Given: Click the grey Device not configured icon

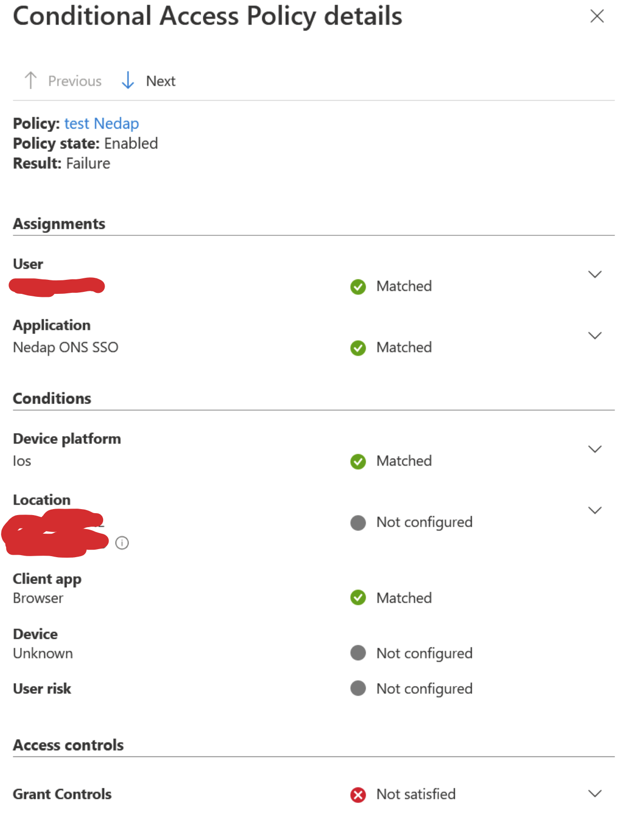Looking at the screenshot, I should (x=358, y=653).
